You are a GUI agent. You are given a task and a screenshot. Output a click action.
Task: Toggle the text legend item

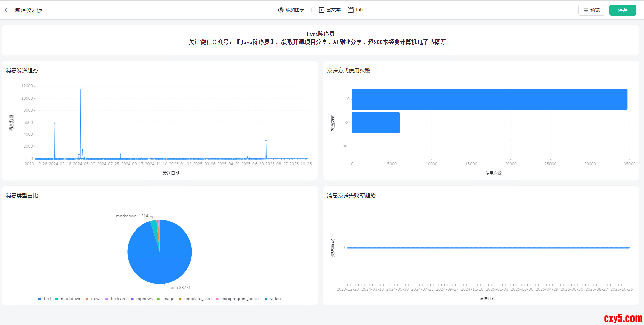click(x=45, y=299)
